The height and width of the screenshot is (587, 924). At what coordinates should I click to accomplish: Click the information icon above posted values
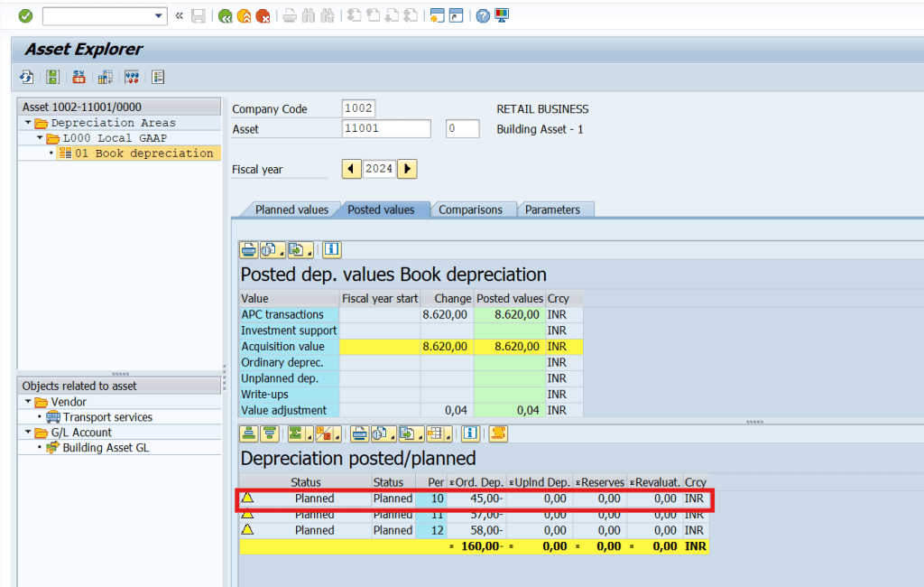331,249
